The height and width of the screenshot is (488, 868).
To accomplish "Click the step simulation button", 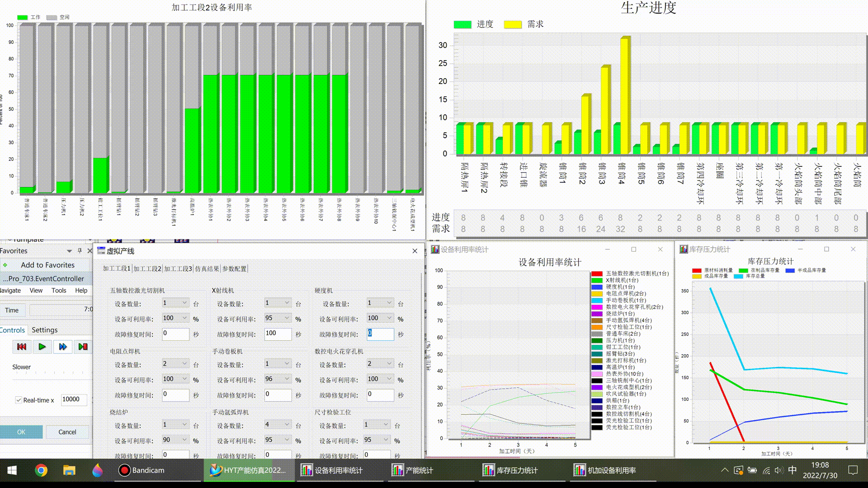I will [83, 347].
